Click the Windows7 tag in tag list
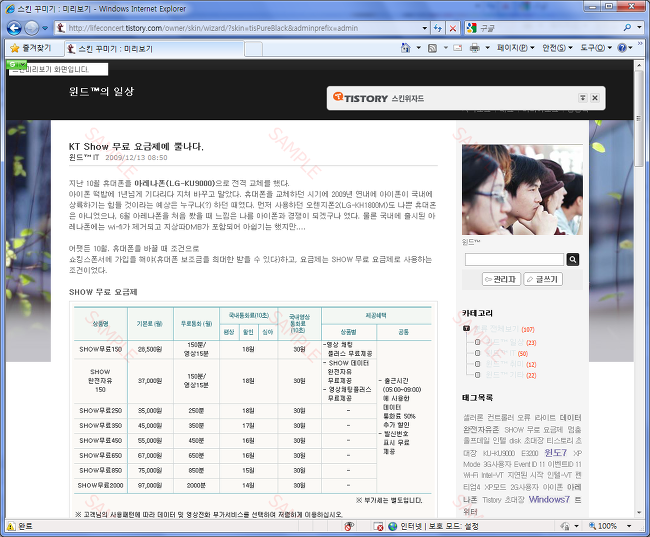650x537 pixels. 549,499
